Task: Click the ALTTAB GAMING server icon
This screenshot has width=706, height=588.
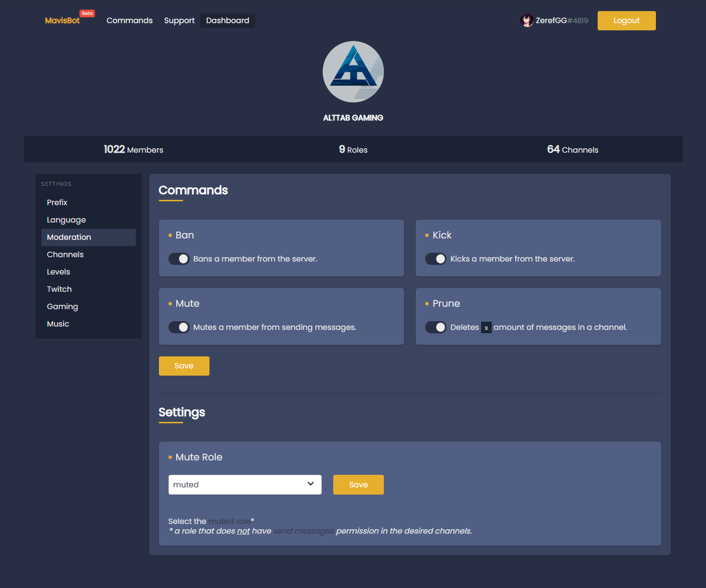Action: click(x=353, y=72)
